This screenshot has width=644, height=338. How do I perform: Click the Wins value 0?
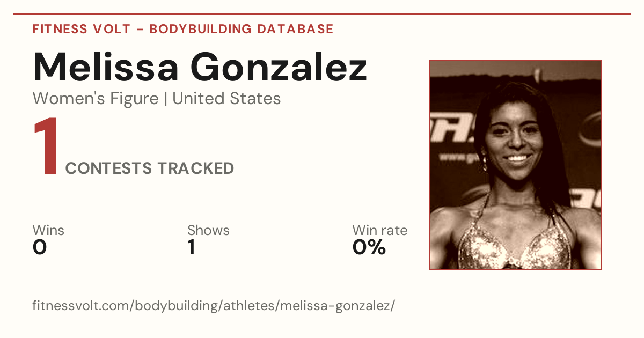point(40,247)
